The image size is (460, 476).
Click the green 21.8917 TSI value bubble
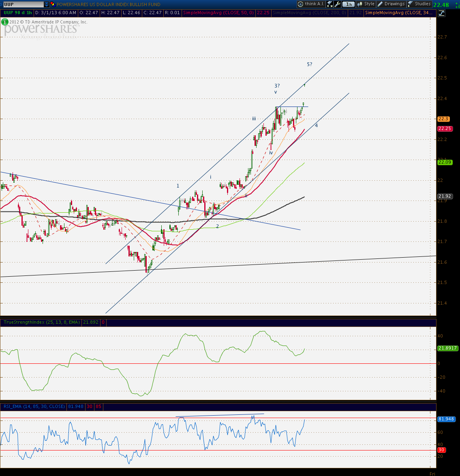coord(447,348)
